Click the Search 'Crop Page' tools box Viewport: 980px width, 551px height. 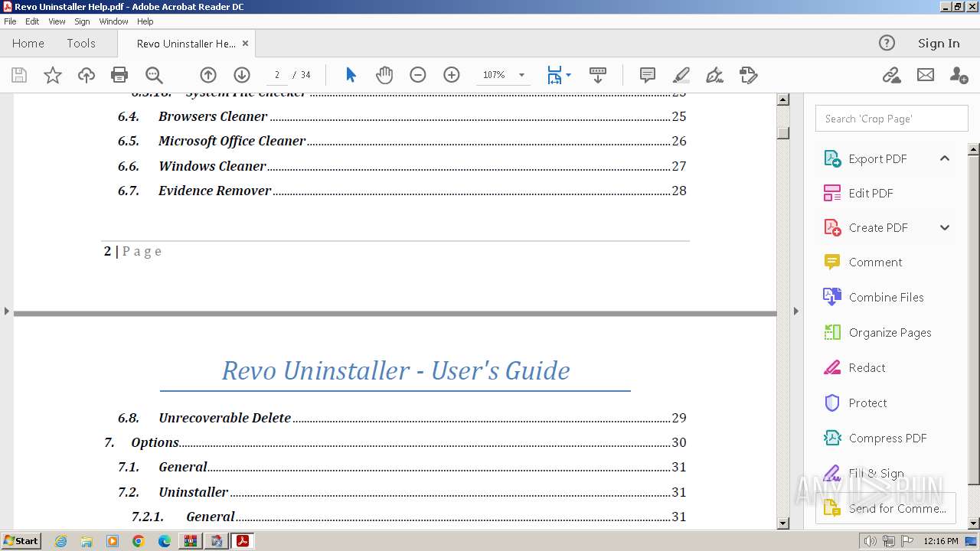pyautogui.click(x=891, y=119)
